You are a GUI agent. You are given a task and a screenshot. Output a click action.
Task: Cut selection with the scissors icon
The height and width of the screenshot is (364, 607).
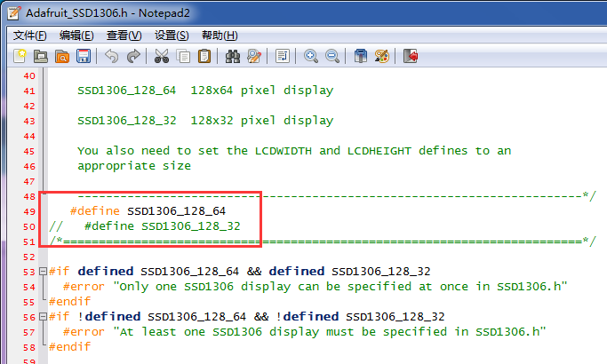162,56
